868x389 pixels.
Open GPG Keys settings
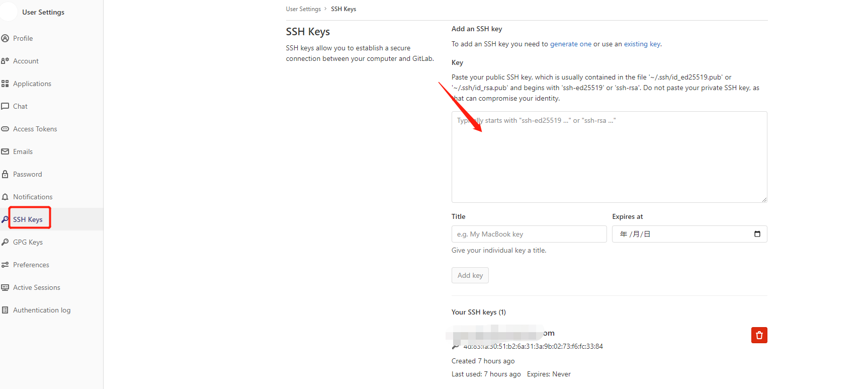click(28, 242)
